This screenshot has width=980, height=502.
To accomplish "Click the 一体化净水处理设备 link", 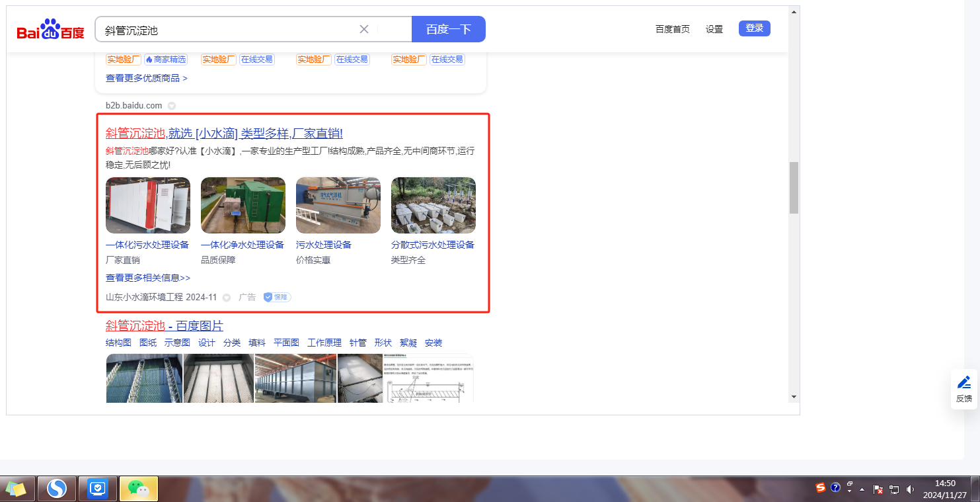I will click(243, 245).
